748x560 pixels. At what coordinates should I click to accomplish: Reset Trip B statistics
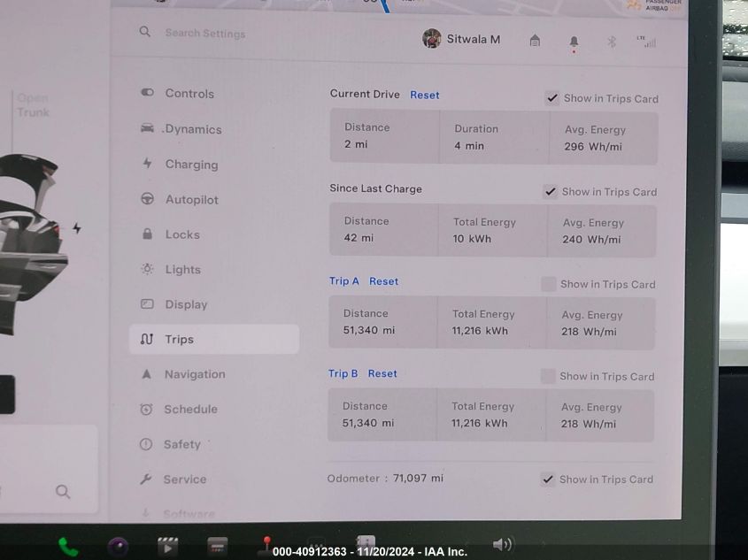click(382, 373)
